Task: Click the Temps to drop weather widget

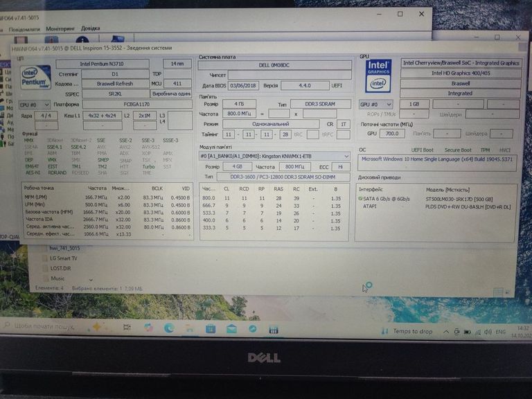Action: tap(407, 331)
